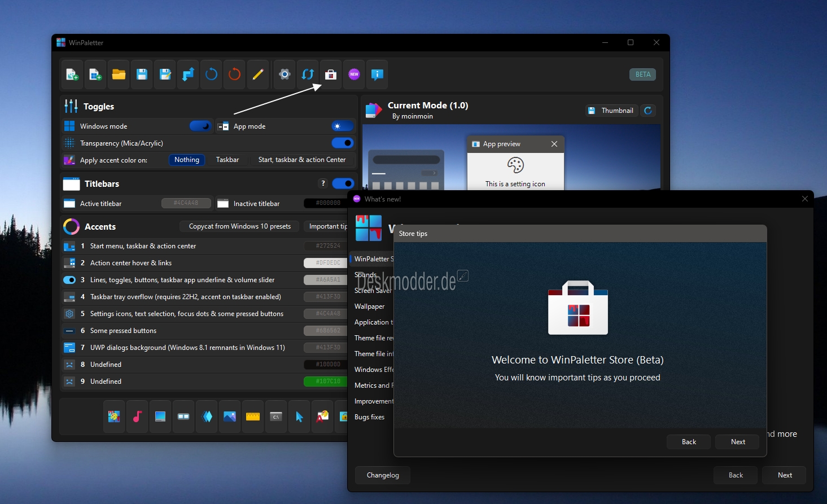Click the new theme from palette file icon
The width and height of the screenshot is (827, 504).
72,74
